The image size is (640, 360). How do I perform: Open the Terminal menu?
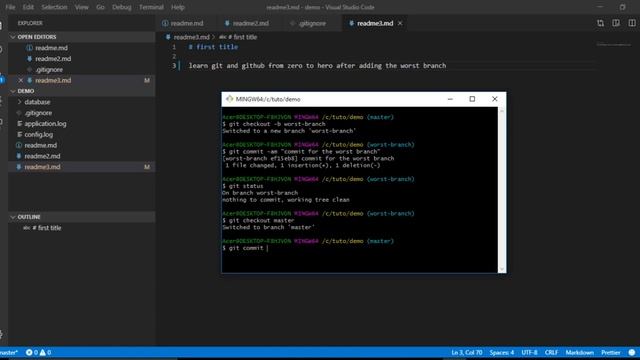pyautogui.click(x=151, y=7)
